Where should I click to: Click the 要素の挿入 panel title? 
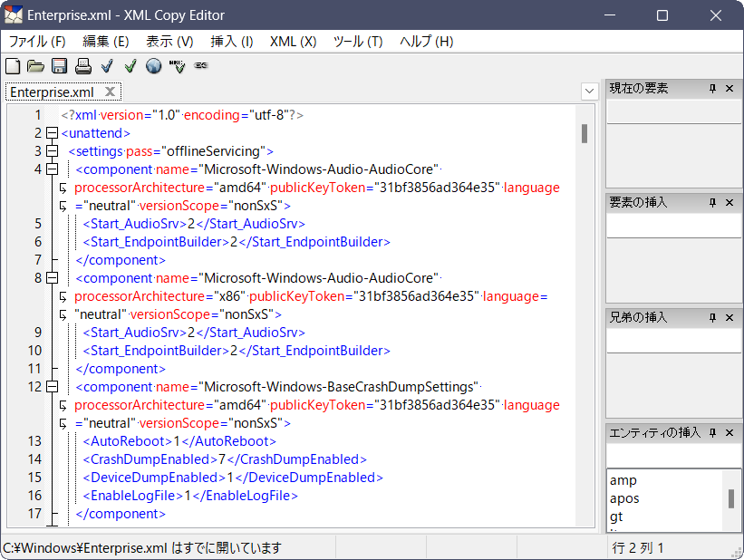(638, 203)
